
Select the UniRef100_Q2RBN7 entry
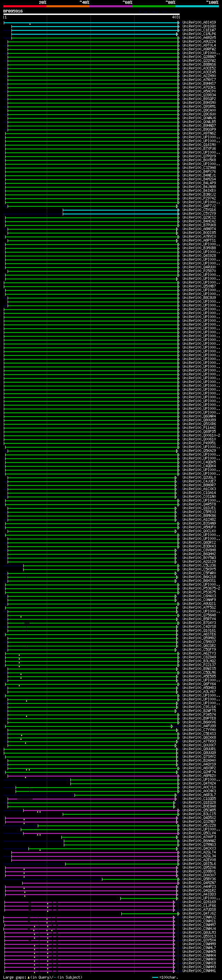(x=199, y=57)
